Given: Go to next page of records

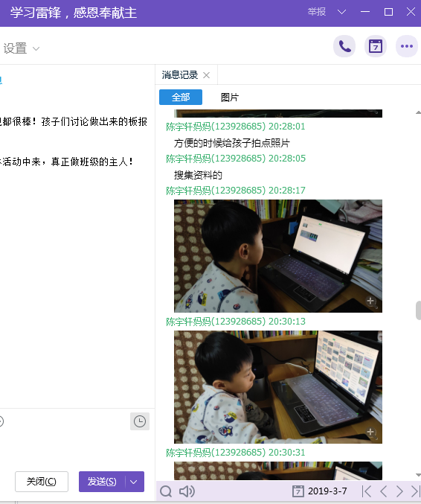Looking at the screenshot, I should (x=399, y=491).
